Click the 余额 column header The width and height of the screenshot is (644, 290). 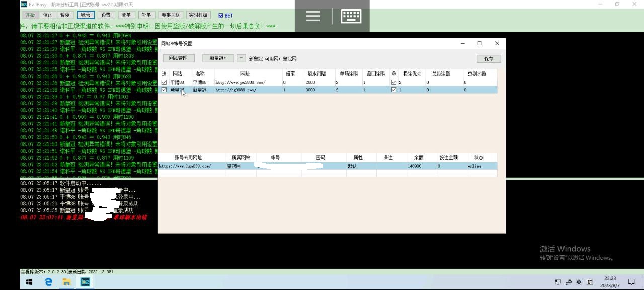(x=419, y=158)
